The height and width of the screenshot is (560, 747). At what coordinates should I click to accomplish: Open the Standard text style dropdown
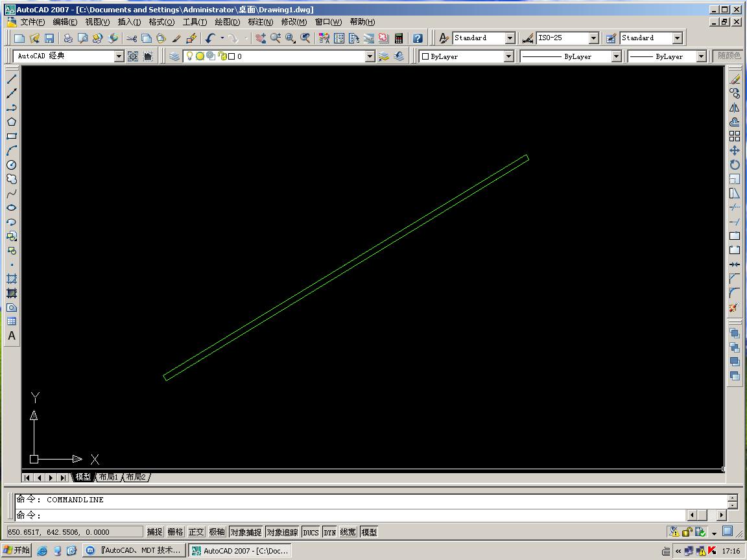pyautogui.click(x=510, y=38)
